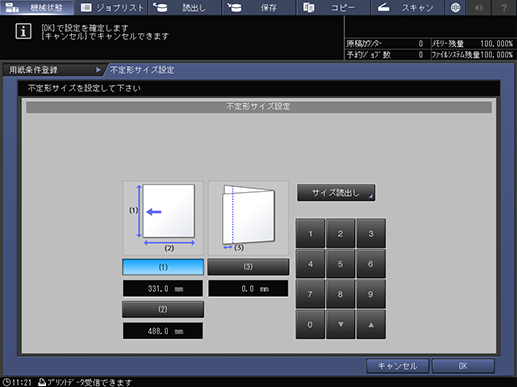
Task: Click the 0.0 mm value field
Action: tap(248, 288)
